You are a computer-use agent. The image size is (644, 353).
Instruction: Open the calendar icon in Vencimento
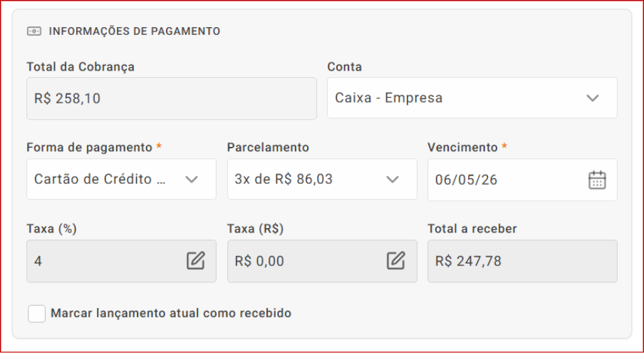point(597,180)
